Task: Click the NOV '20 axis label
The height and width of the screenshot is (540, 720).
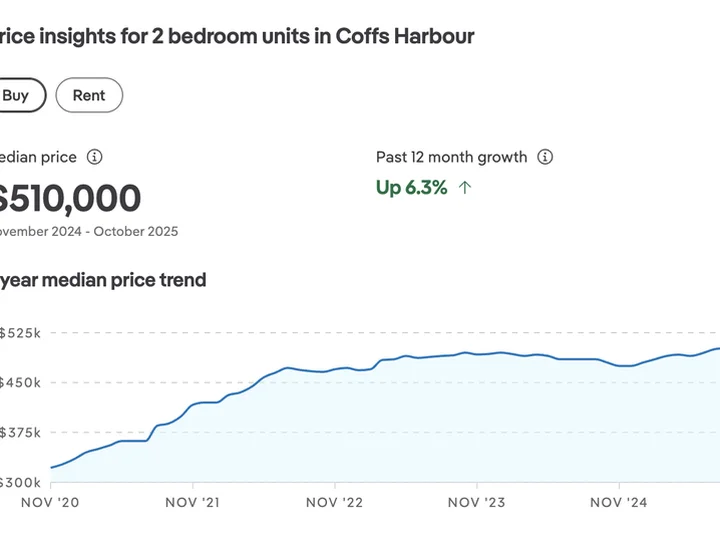Action: (50, 502)
